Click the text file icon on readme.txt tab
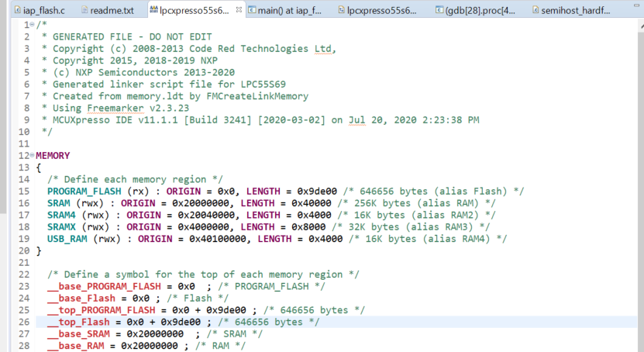This screenshot has height=352, width=644. [x=84, y=9]
